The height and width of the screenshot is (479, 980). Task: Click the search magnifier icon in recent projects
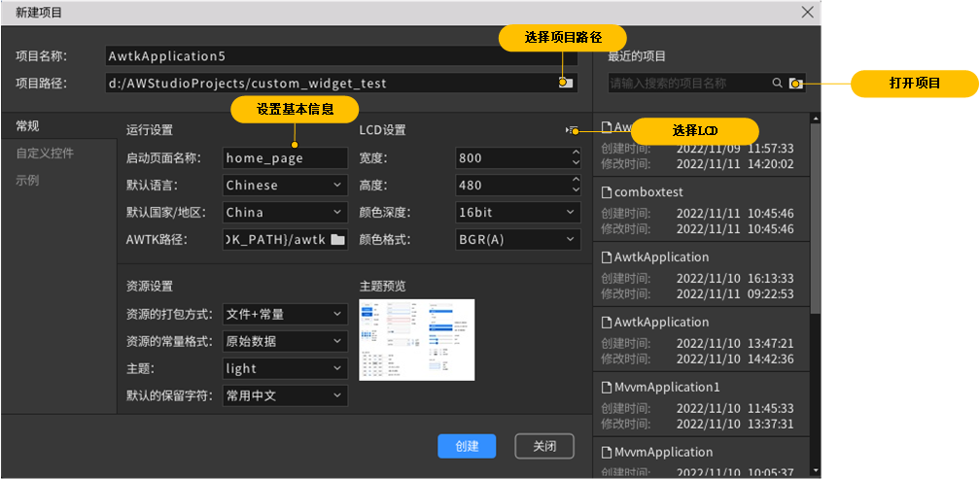(777, 83)
